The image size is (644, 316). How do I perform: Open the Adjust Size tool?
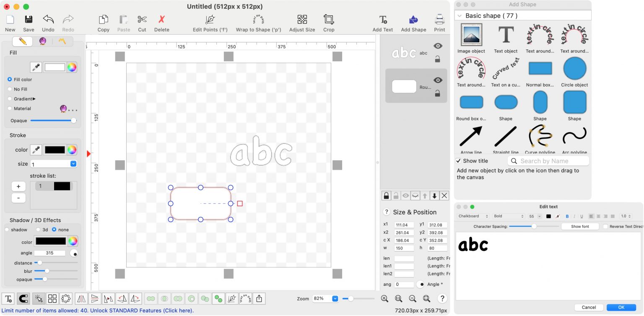(302, 20)
